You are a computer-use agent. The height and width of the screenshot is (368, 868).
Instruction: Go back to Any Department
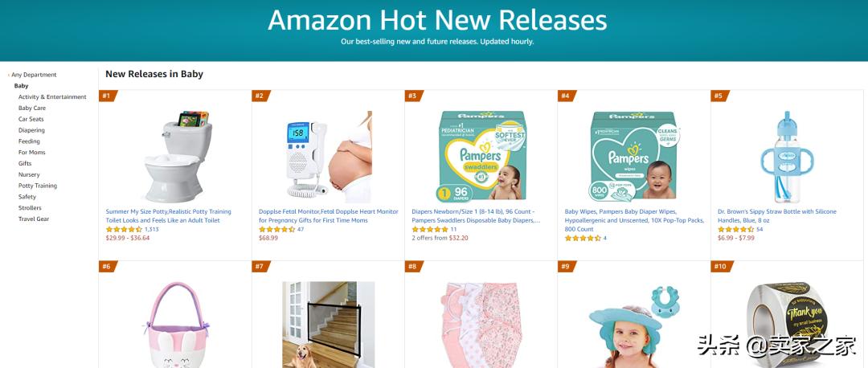[34, 75]
